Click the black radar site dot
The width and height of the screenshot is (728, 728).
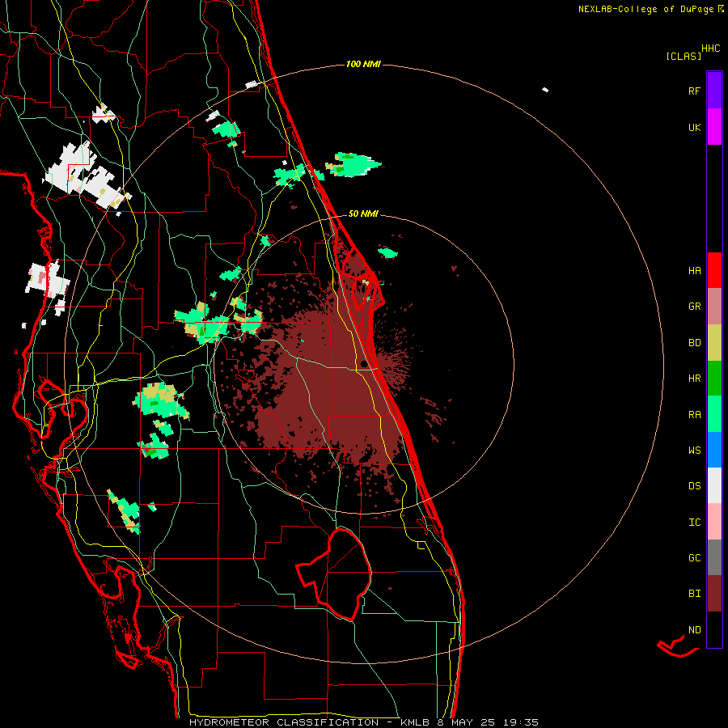(x=363, y=363)
